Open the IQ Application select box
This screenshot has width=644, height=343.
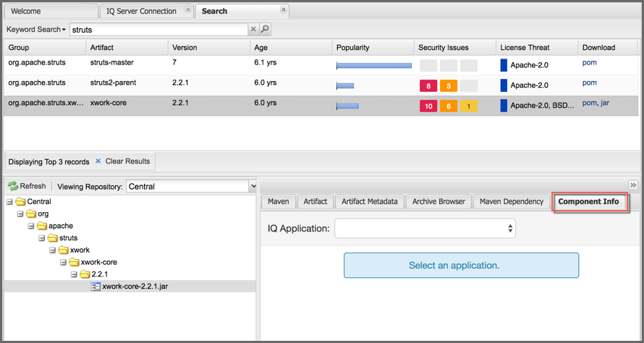tap(425, 229)
